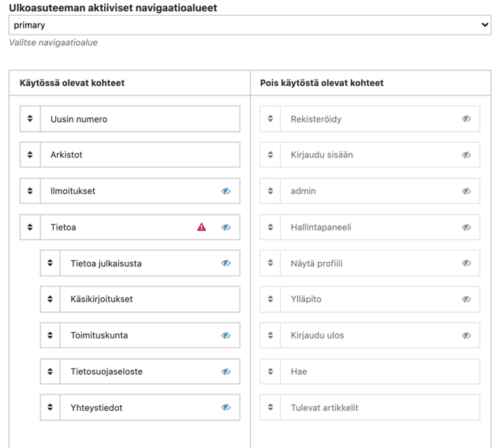Viewport: 500px width, 448px height.
Task: Click the visibility eye icon on Tietoa row
Action: 226,227
